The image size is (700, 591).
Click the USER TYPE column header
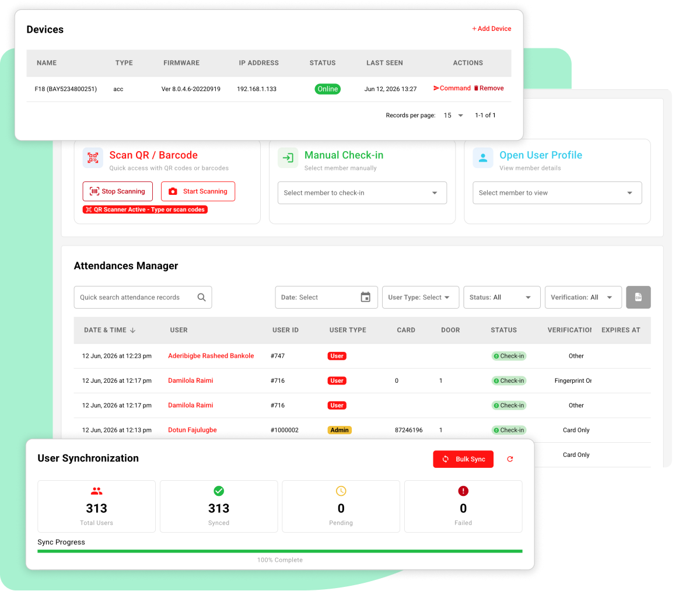click(348, 330)
